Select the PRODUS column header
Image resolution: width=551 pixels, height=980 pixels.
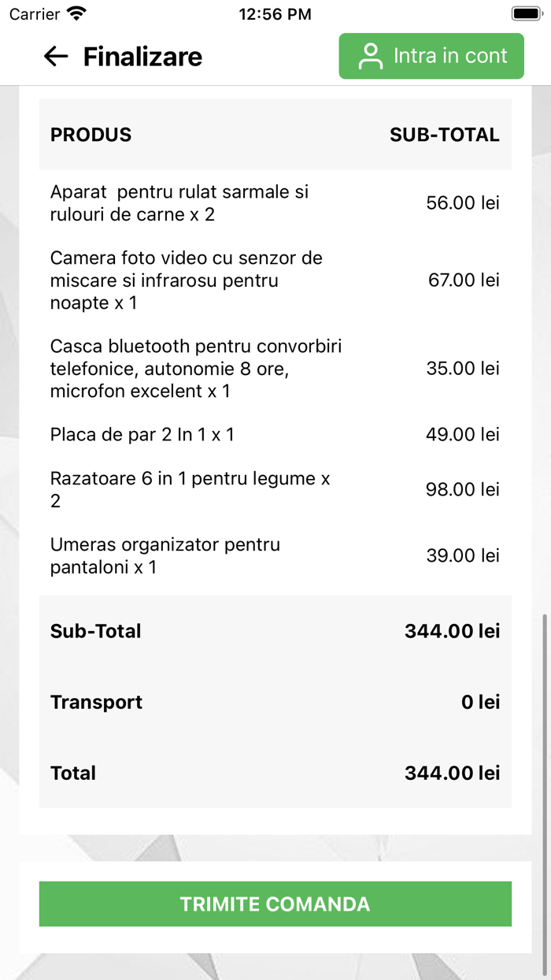pyautogui.click(x=91, y=135)
